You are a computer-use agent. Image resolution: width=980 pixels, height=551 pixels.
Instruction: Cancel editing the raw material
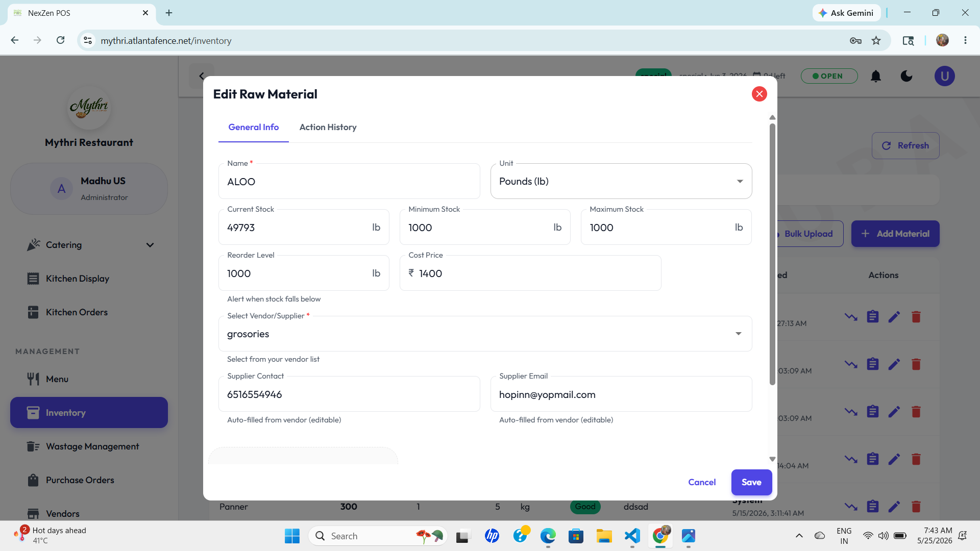[x=702, y=482]
